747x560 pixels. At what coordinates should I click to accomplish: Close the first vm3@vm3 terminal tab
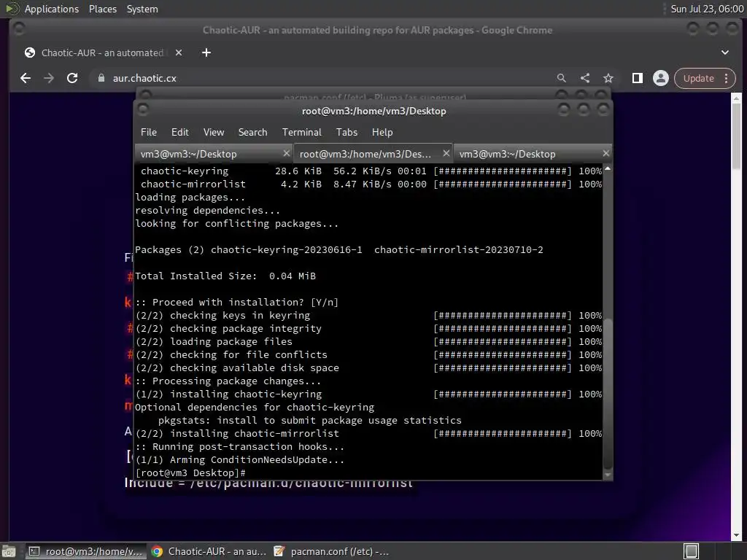[286, 153]
